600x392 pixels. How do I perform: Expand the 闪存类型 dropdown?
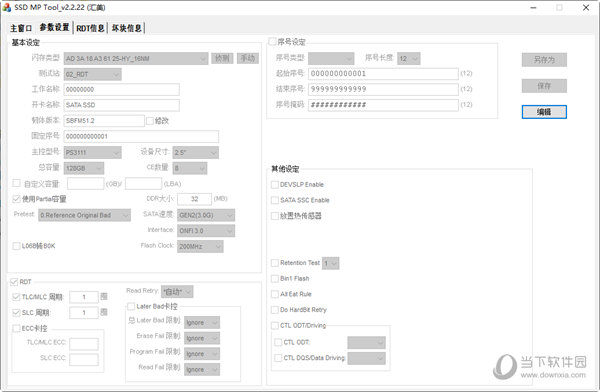tap(136, 59)
